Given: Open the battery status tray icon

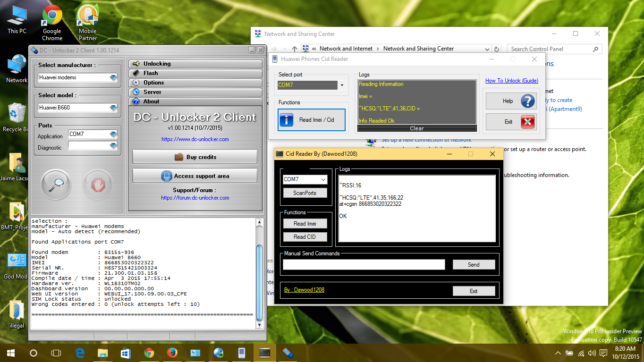Looking at the screenshot, I should (569, 353).
